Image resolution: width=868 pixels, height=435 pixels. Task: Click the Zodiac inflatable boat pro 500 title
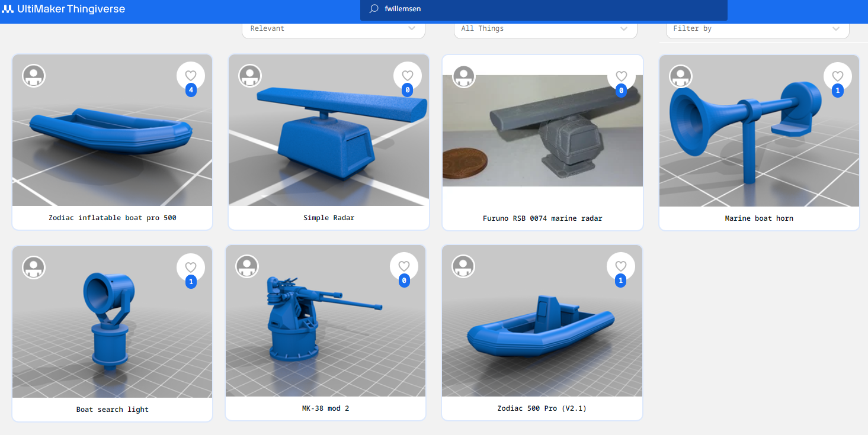pyautogui.click(x=113, y=218)
